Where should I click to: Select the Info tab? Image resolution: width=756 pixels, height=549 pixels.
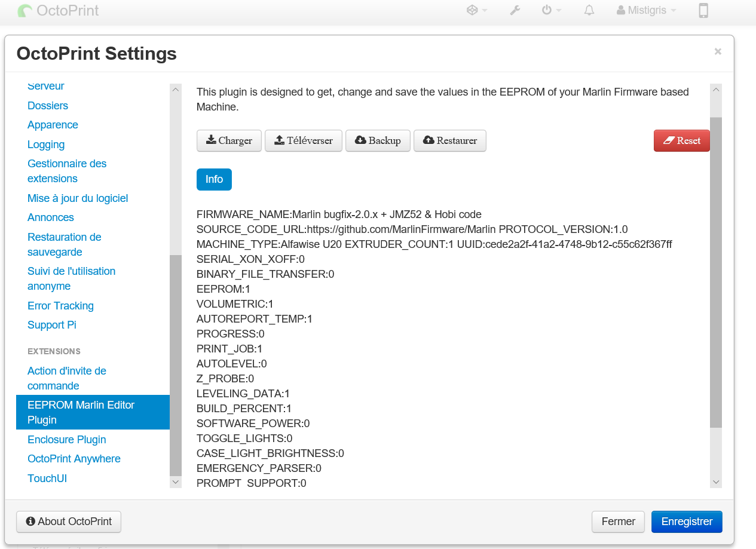tap(214, 179)
